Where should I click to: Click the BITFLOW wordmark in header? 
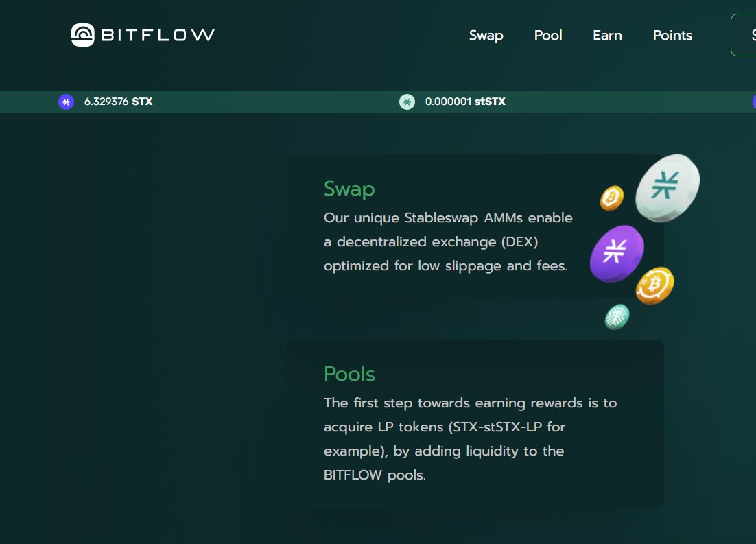pyautogui.click(x=158, y=35)
